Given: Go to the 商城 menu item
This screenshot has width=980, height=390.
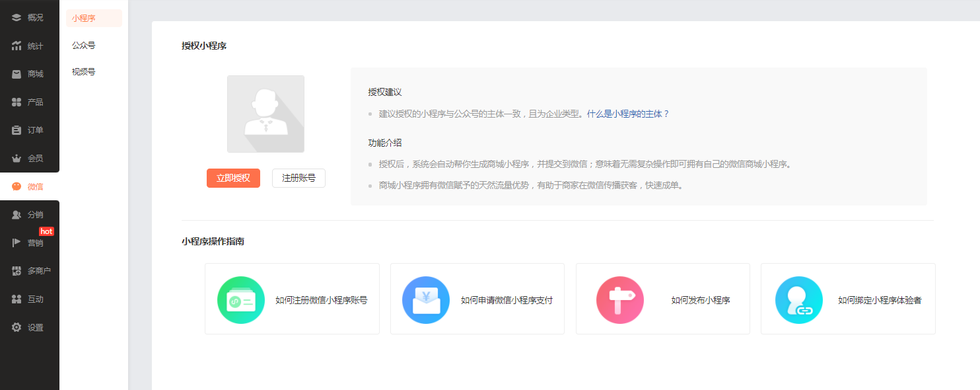Looking at the screenshot, I should click(30, 74).
